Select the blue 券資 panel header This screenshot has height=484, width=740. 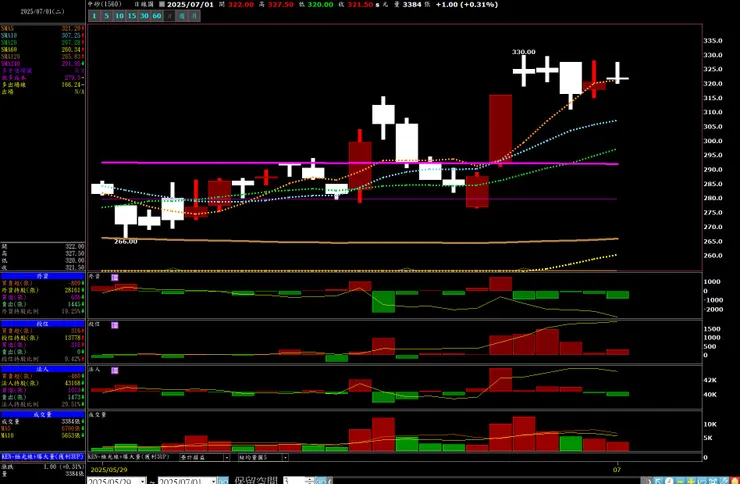coord(42,276)
